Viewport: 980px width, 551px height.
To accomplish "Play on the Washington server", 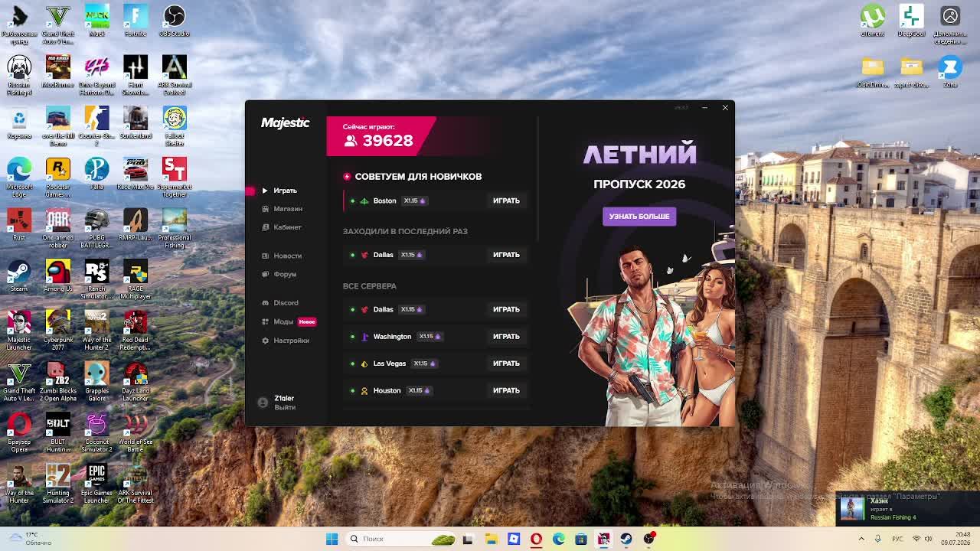I will [x=506, y=337].
